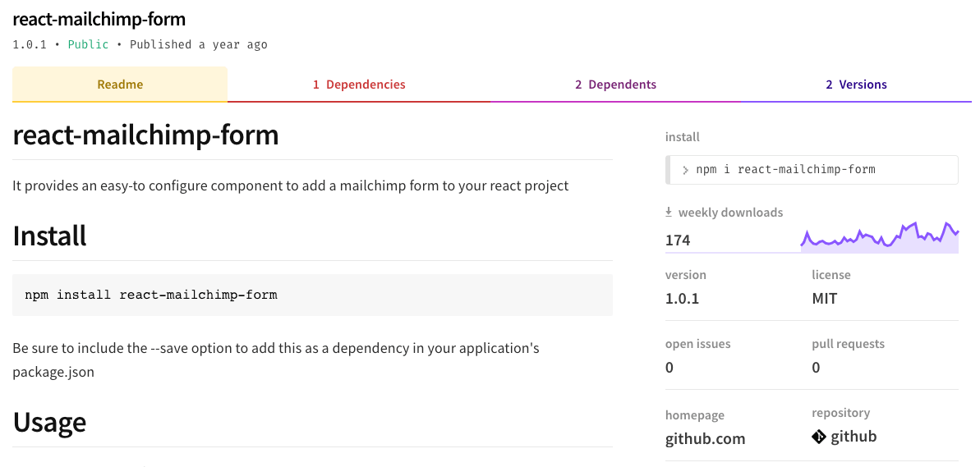Click the open issues count 0

pyautogui.click(x=669, y=368)
